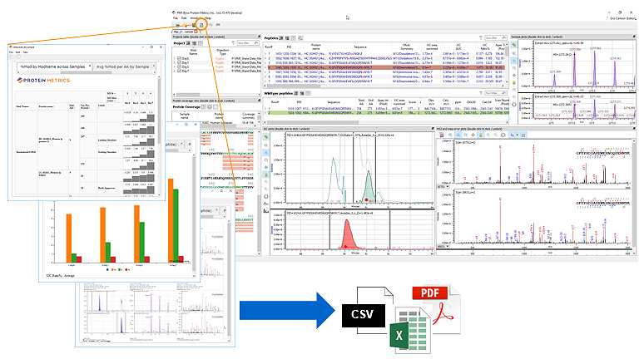Click the first icon beside the Peptides label
This screenshot has width=644, height=359.
tap(281, 38)
